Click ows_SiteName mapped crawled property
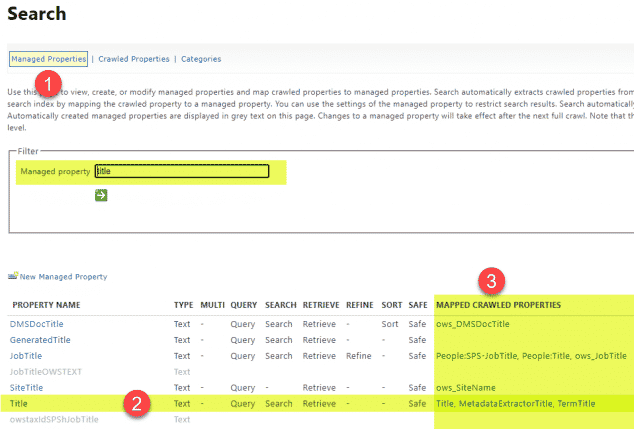The width and height of the screenshot is (634, 429). click(466, 388)
